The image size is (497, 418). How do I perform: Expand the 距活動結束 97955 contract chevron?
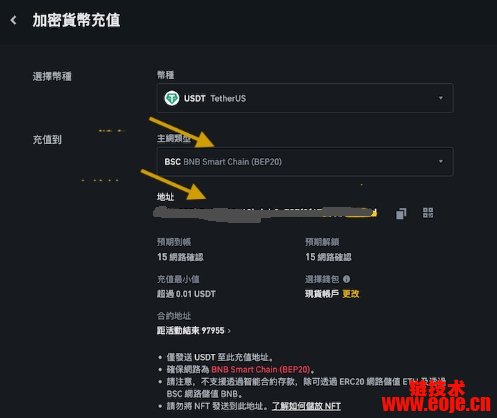[x=229, y=331]
